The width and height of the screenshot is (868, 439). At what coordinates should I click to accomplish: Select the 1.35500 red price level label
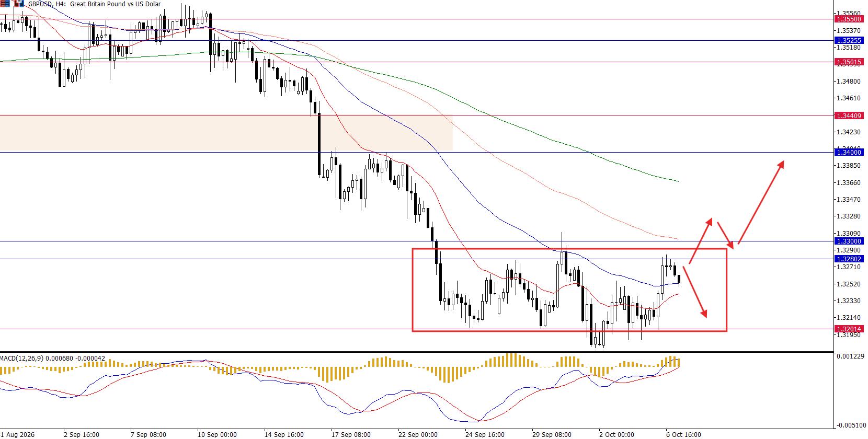(x=849, y=19)
